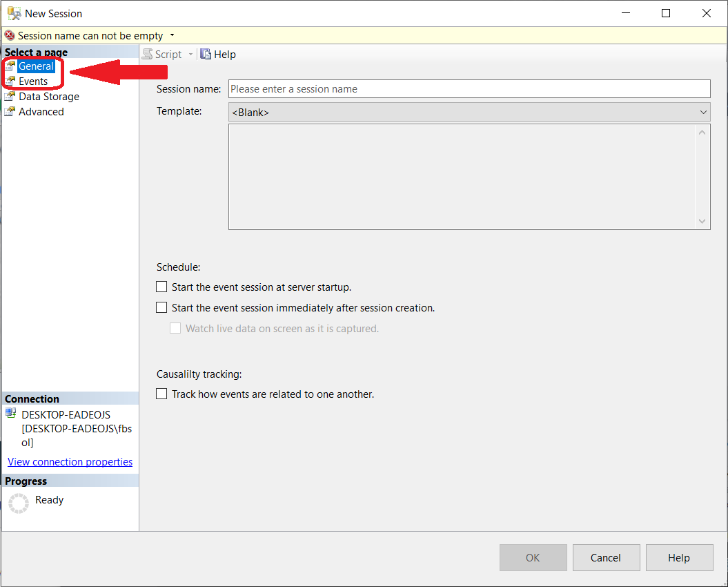Click the Advanced page icon
728x587 pixels.
(10, 112)
